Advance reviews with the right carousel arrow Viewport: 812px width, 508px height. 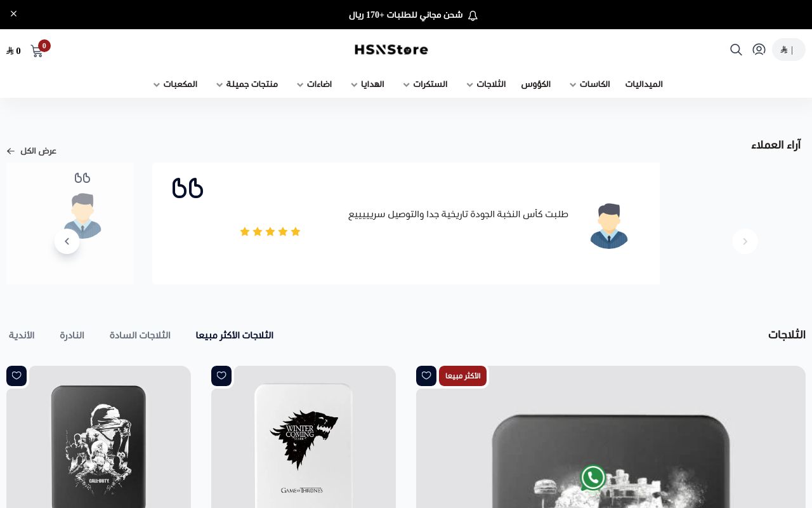pos(745,241)
